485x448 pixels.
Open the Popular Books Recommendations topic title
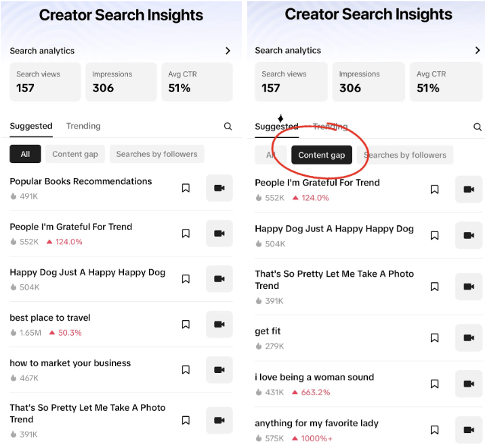(81, 181)
